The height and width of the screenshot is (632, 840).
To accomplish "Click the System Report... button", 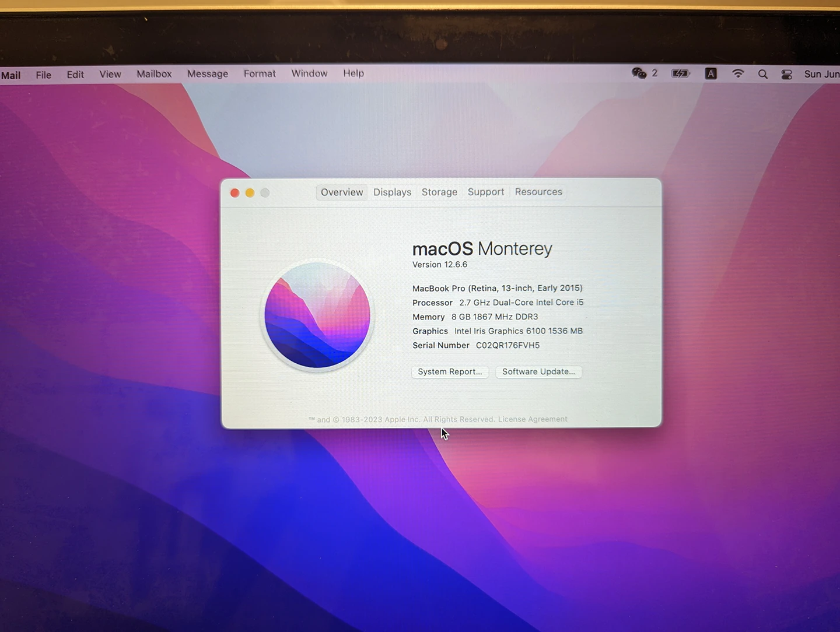I will (x=450, y=372).
